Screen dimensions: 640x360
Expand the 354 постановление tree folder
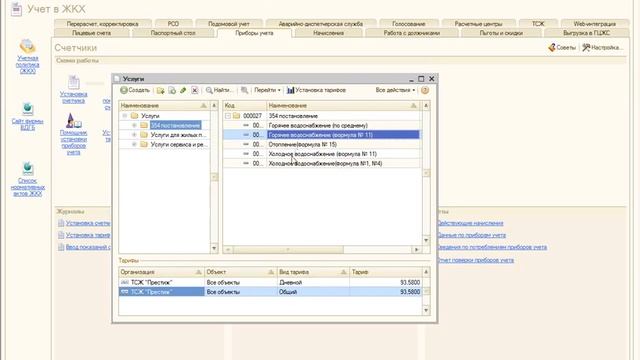(x=134, y=125)
